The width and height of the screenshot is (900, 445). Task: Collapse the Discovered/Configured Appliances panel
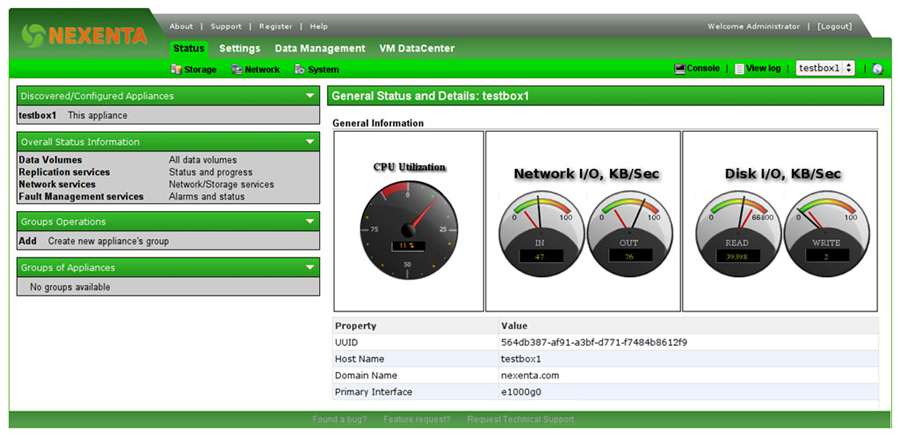pos(310,96)
